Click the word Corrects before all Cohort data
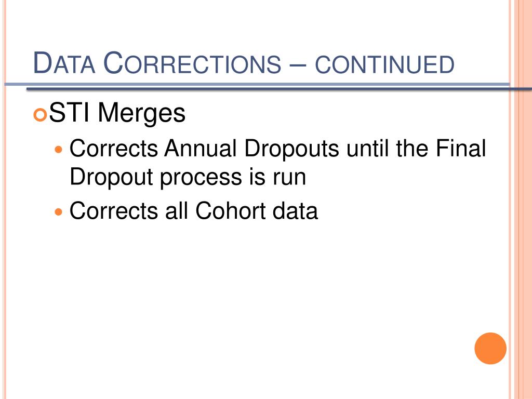The width and height of the screenshot is (532, 399). click(114, 211)
